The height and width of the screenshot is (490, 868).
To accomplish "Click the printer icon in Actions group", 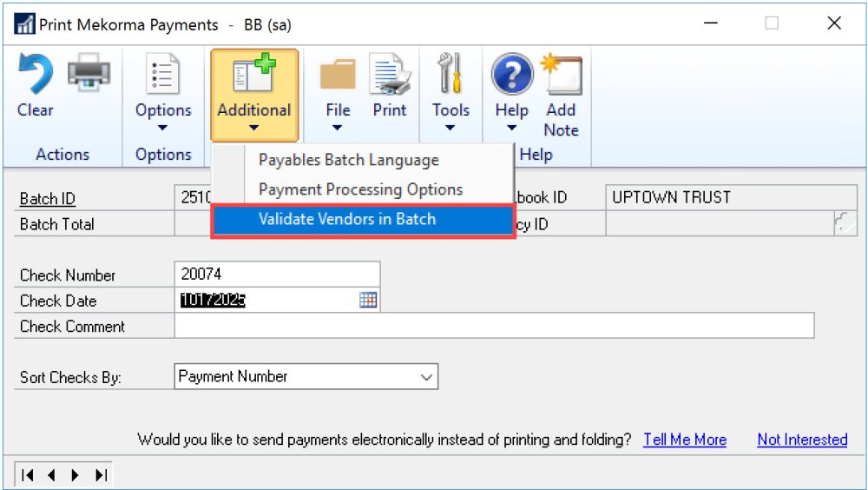I will (x=89, y=72).
